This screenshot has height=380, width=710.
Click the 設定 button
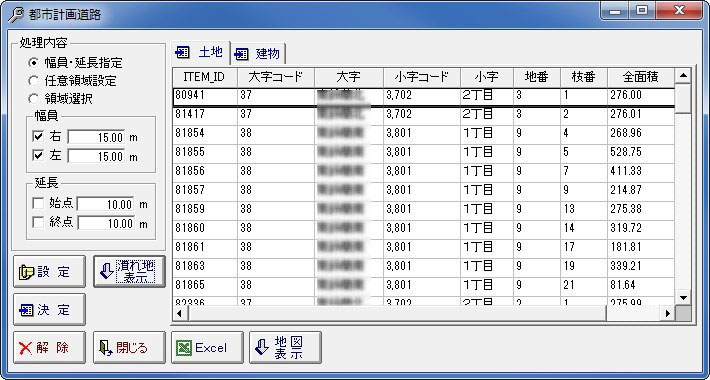coord(49,272)
